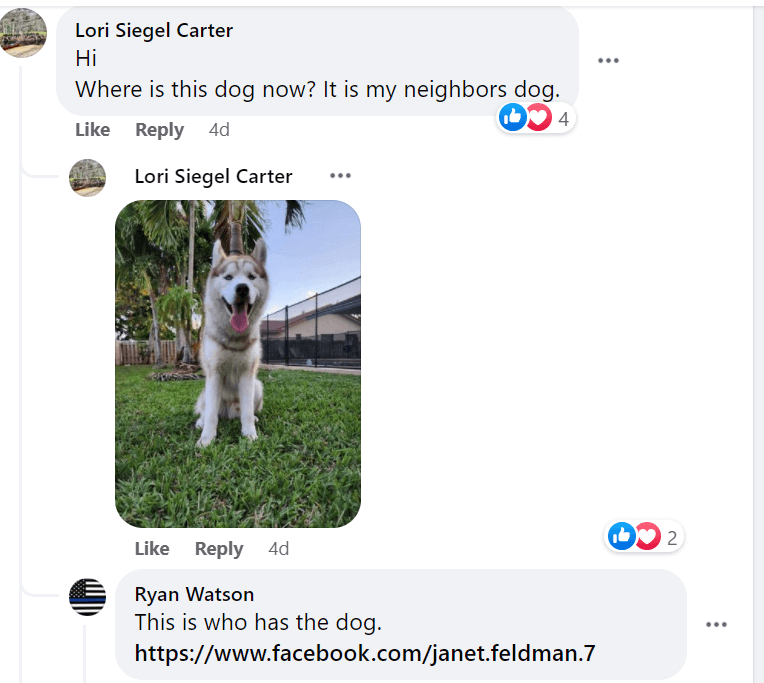764x683 pixels.
Task: Click Lori Siegel Carter's name on the top comment
Action: click(x=154, y=31)
